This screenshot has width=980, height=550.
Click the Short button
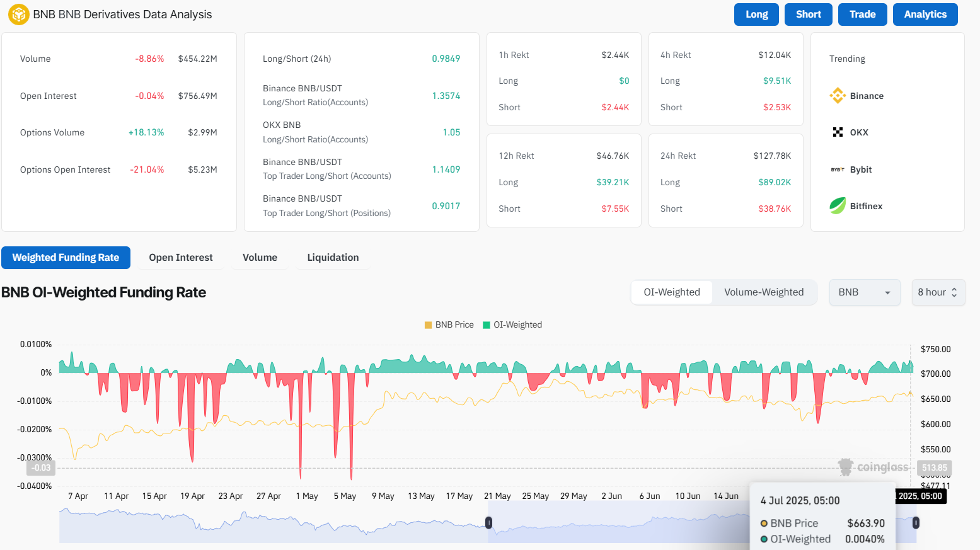pyautogui.click(x=809, y=14)
